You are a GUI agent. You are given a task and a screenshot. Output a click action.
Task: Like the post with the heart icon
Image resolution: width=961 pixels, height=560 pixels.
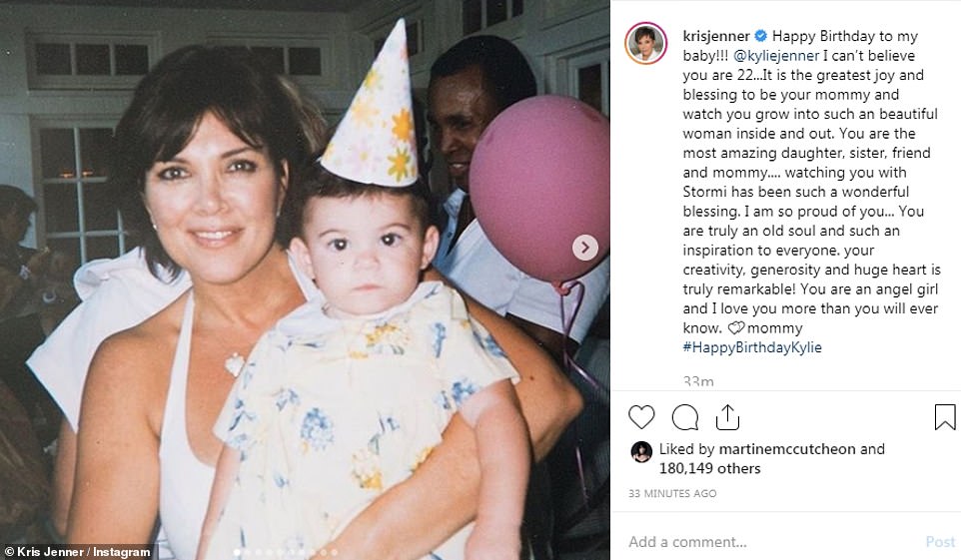coord(641,417)
